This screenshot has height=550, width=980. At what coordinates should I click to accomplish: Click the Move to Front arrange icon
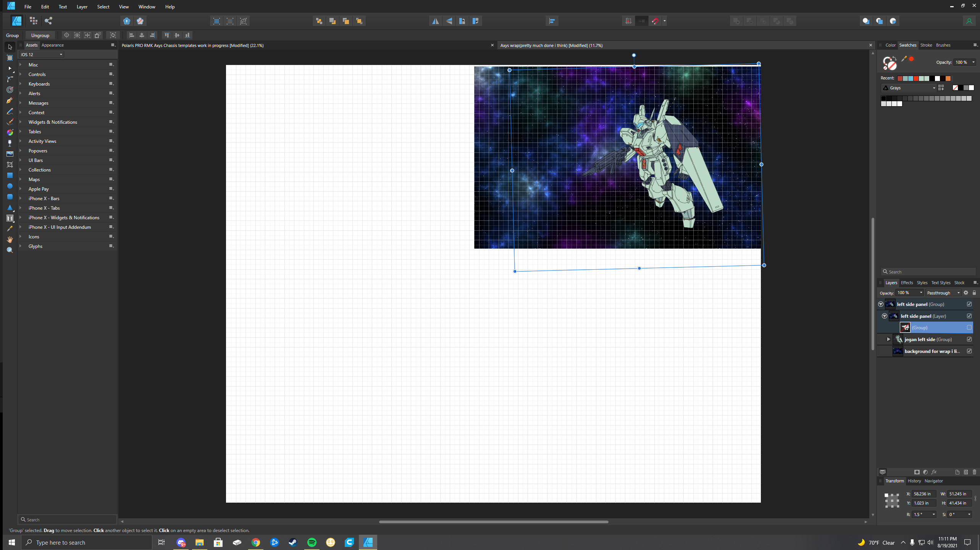point(359,21)
